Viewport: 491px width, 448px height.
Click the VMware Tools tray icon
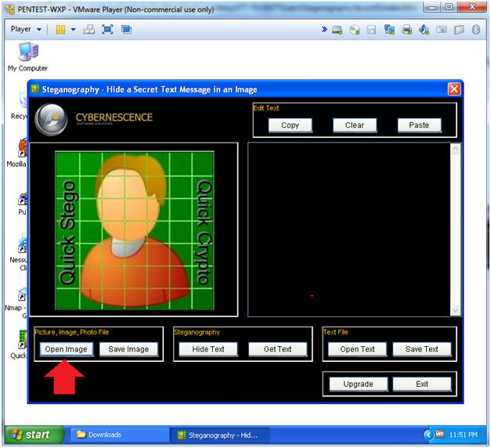pyautogui.click(x=439, y=434)
